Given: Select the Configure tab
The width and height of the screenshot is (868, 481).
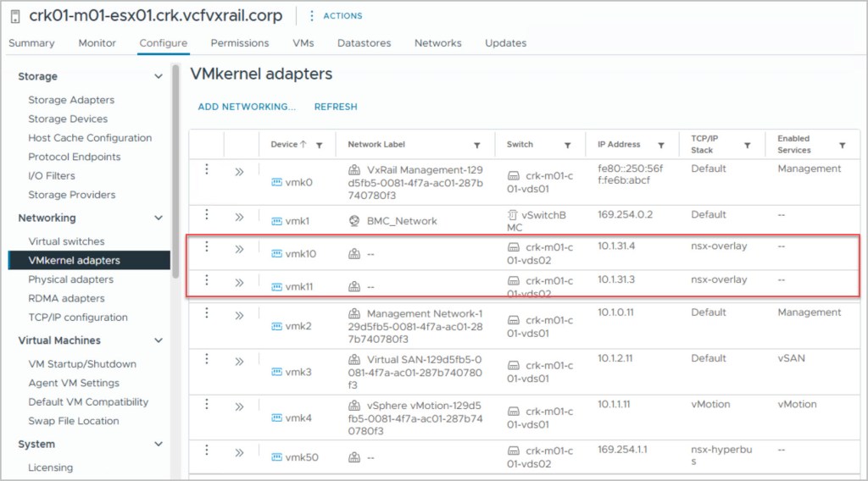Looking at the screenshot, I should click(x=164, y=43).
